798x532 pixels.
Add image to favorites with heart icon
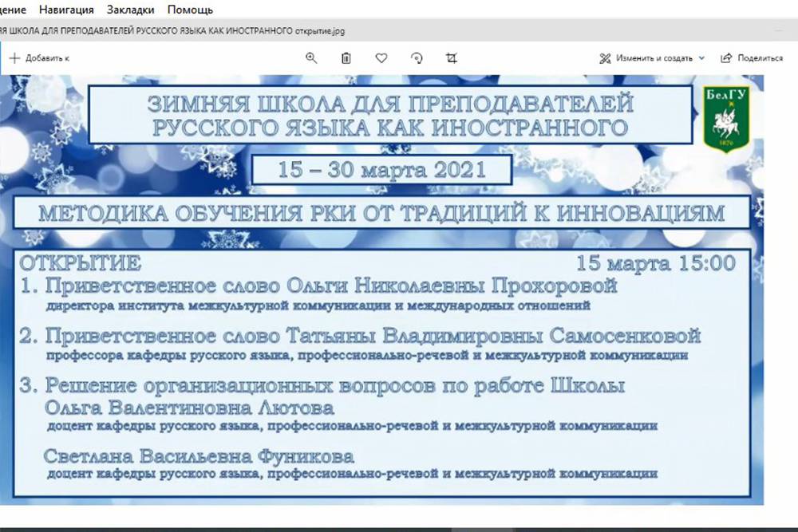click(x=381, y=58)
